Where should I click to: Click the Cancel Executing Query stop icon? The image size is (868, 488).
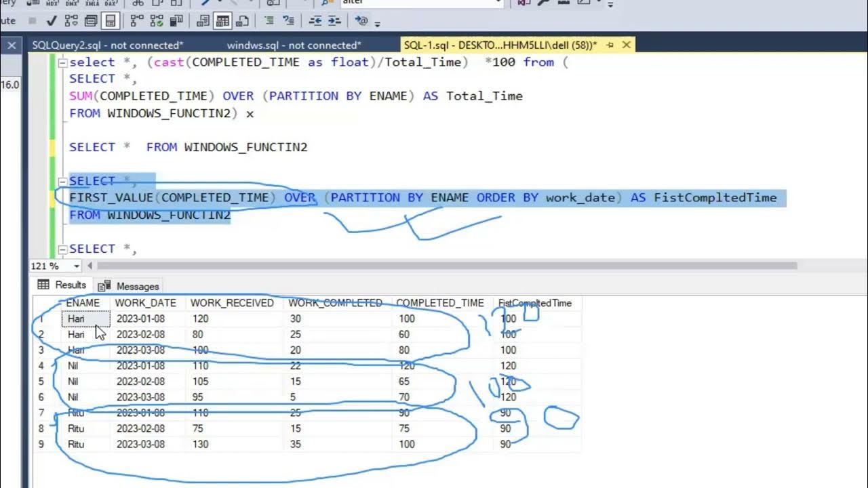(x=33, y=21)
